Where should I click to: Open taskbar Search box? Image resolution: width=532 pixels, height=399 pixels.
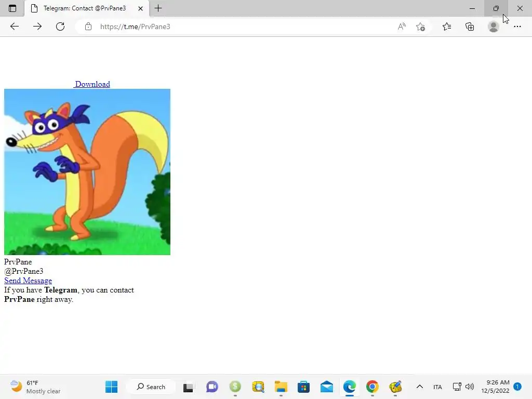[151, 387]
